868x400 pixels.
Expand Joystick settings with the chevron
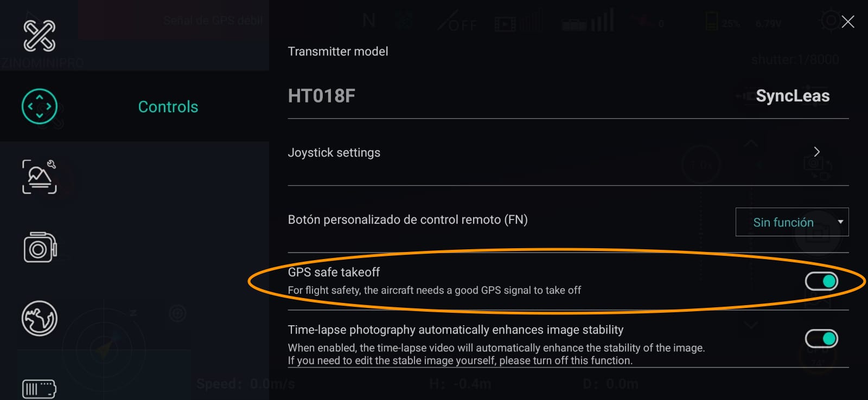[816, 152]
